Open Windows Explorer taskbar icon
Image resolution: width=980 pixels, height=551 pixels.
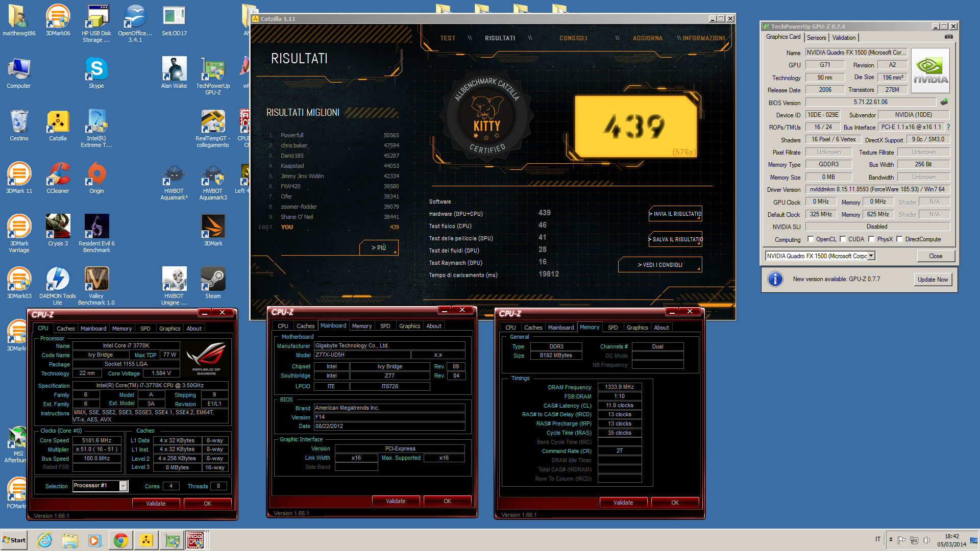click(x=70, y=540)
